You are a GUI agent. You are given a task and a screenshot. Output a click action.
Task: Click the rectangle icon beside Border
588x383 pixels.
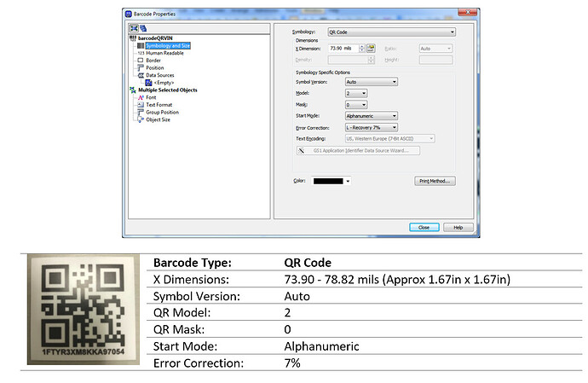click(x=141, y=60)
